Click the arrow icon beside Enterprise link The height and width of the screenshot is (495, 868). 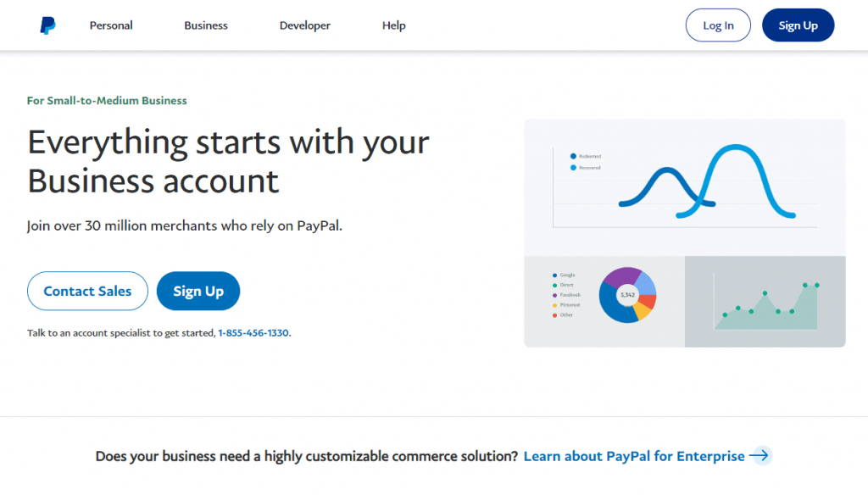760,456
